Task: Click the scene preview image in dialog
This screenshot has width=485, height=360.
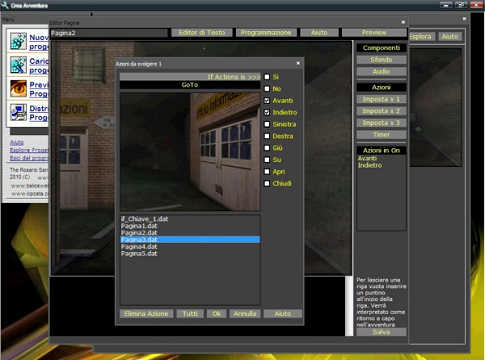Action: [190, 152]
